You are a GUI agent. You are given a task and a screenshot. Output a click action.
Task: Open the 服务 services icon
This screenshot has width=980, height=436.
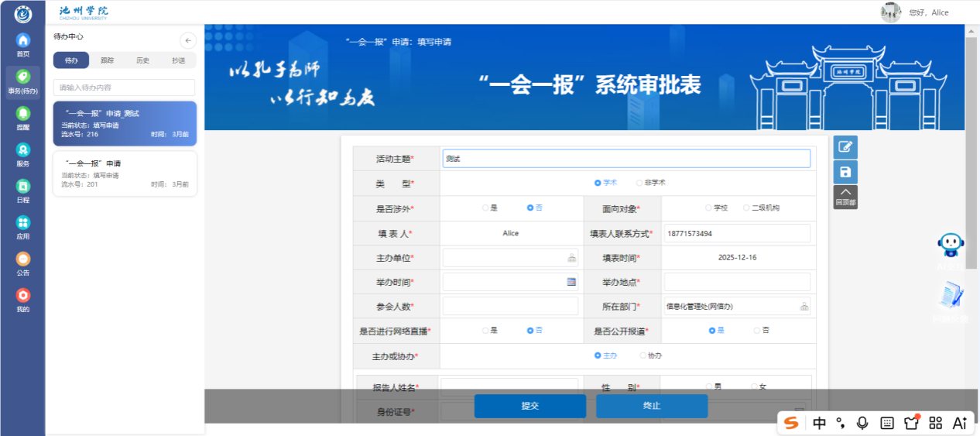click(23, 150)
